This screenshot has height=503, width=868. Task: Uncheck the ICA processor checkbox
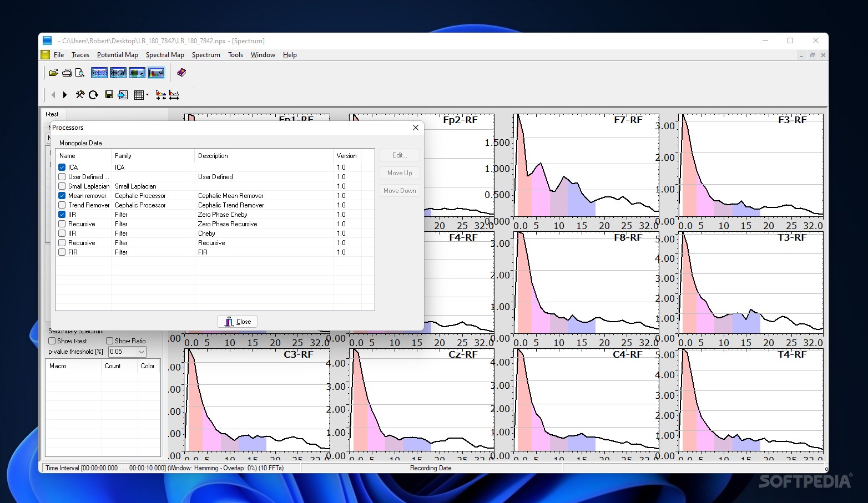click(62, 167)
